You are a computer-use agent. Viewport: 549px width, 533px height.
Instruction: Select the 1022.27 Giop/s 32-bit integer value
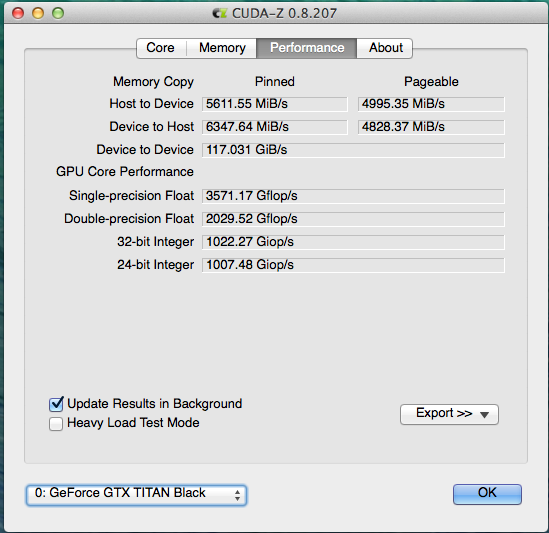click(x=353, y=242)
